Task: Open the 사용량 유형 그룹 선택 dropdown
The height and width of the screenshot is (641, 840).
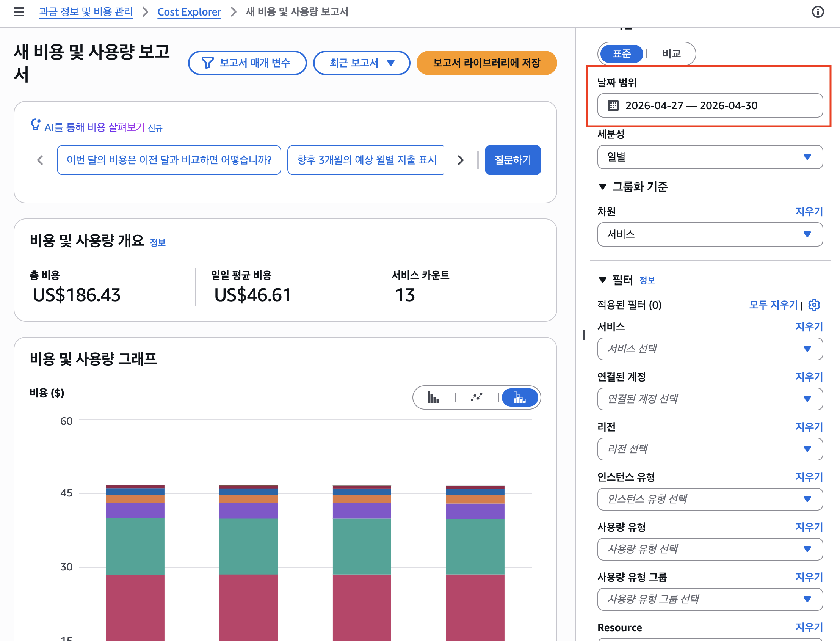Action: 710,599
